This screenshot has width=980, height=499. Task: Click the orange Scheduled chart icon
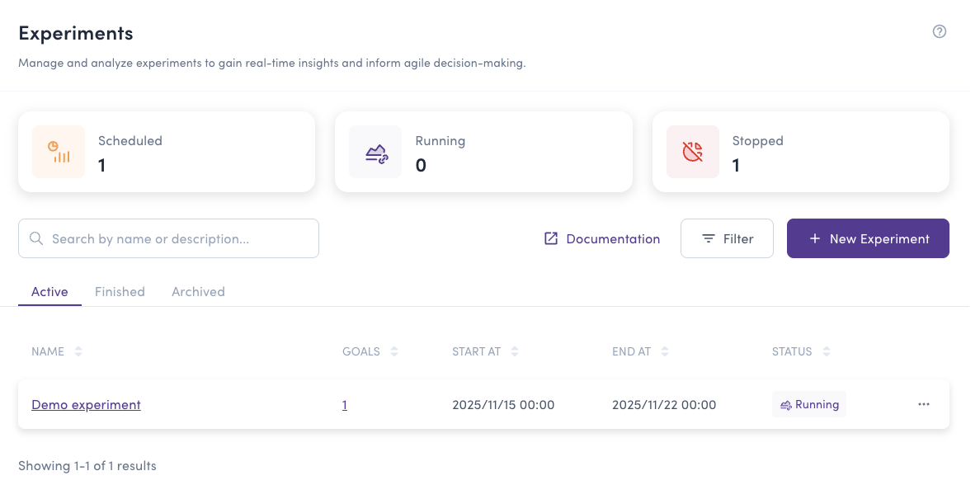[x=59, y=152]
